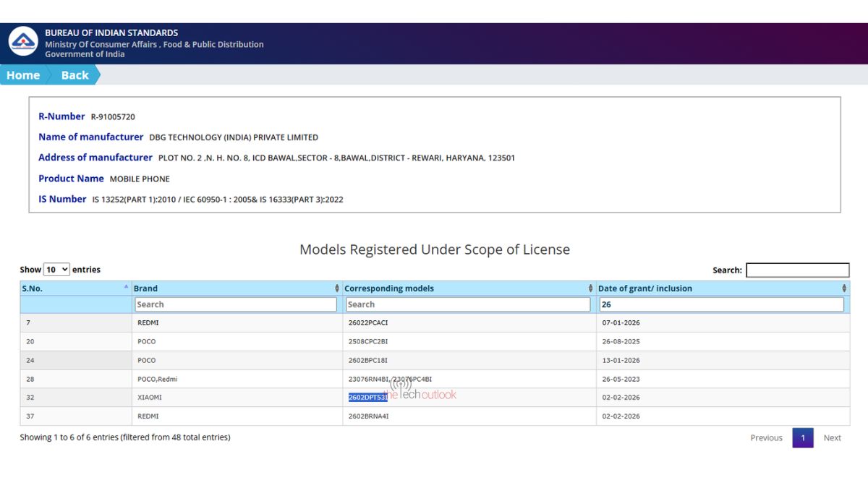
Task: Click the Corresponding models search filter
Action: pyautogui.click(x=468, y=304)
